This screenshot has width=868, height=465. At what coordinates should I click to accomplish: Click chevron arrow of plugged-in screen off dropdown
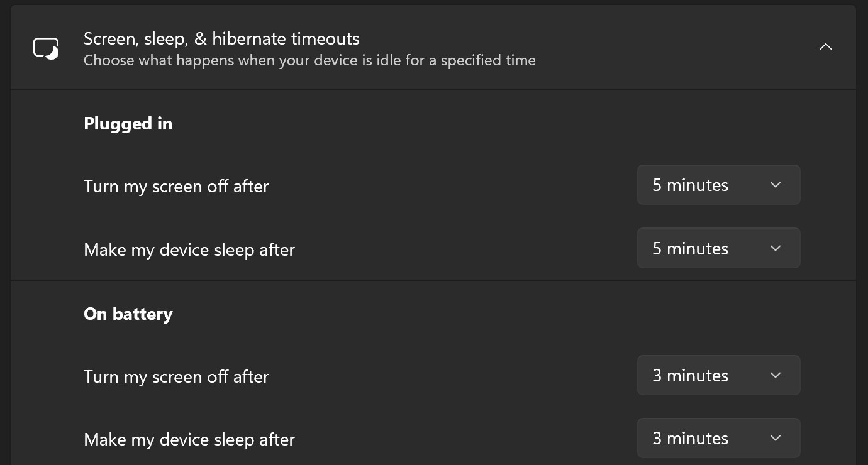pos(776,185)
